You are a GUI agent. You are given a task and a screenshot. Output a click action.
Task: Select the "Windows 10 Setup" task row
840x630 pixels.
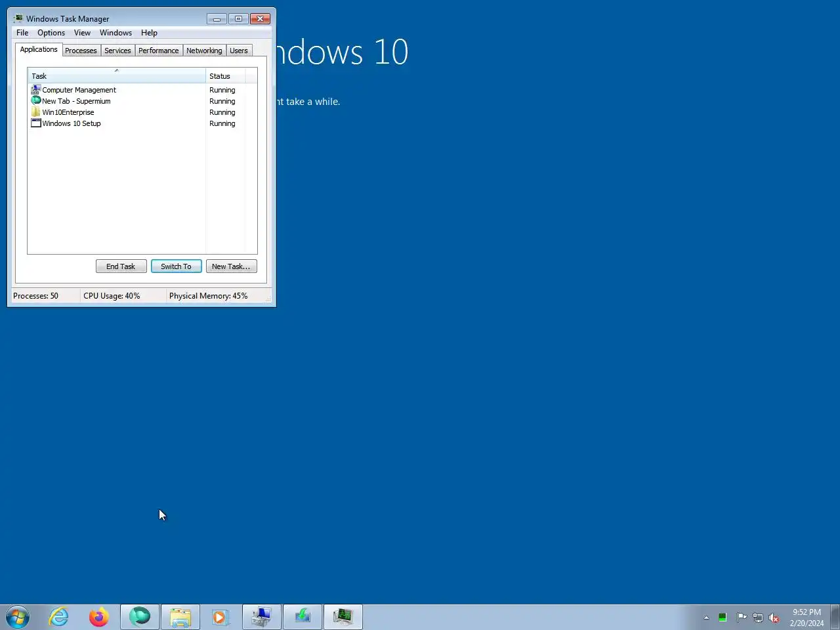[x=142, y=123]
